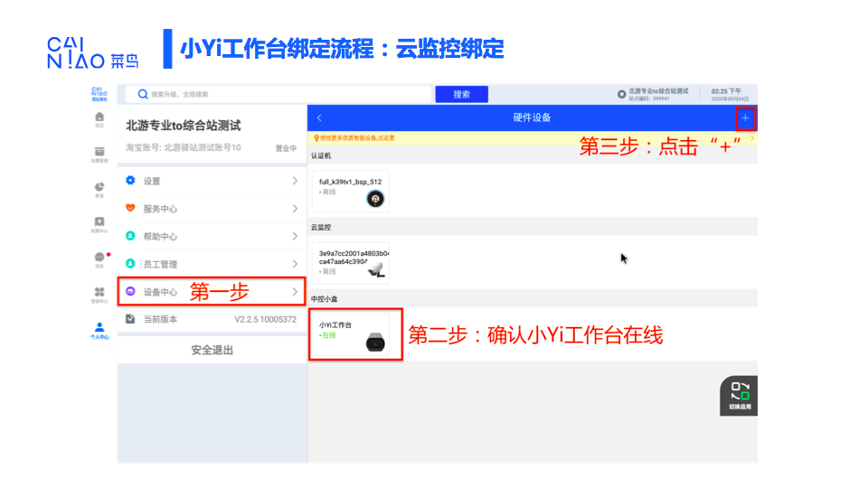Click the station icon in top bar

(x=622, y=94)
